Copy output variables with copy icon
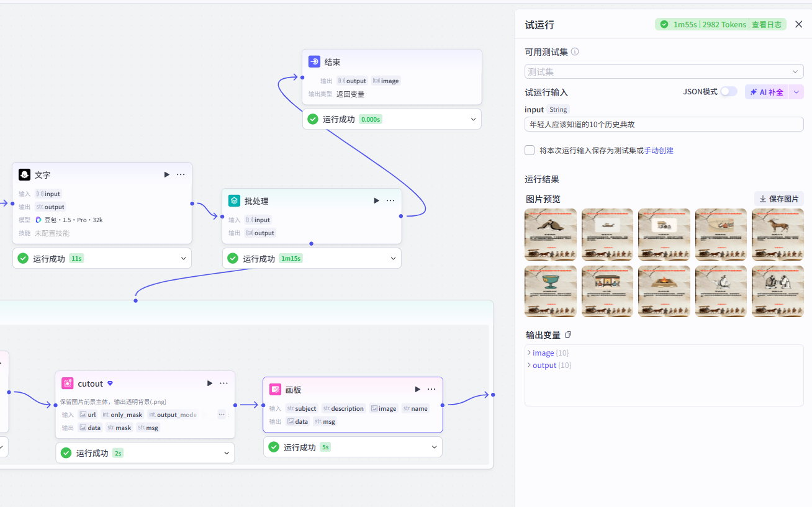Screen dimensions: 812x507 click(x=568, y=335)
